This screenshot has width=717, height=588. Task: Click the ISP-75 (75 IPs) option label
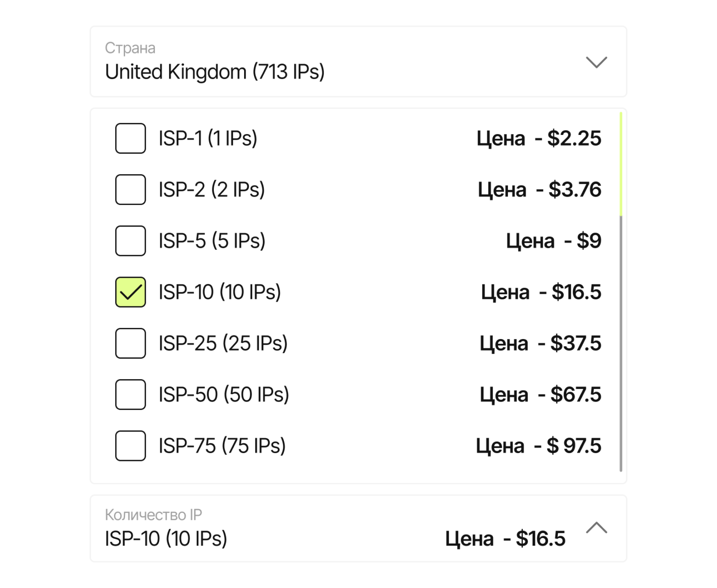pyautogui.click(x=222, y=446)
